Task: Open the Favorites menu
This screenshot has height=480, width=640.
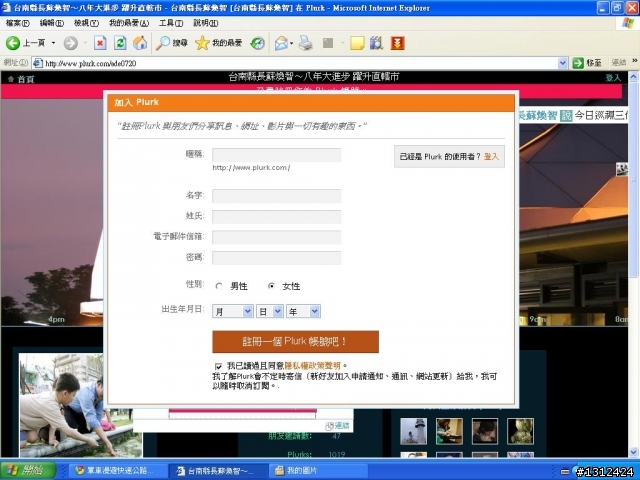Action: click(129, 23)
